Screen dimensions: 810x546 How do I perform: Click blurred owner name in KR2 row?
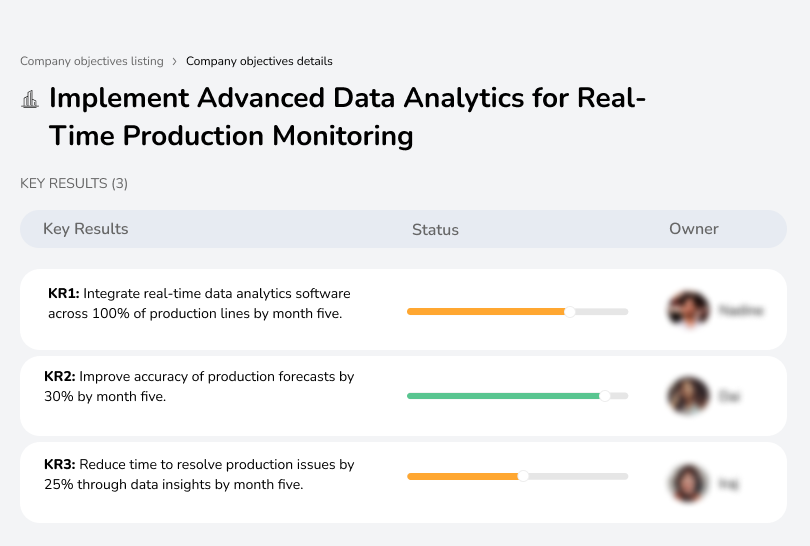(729, 396)
